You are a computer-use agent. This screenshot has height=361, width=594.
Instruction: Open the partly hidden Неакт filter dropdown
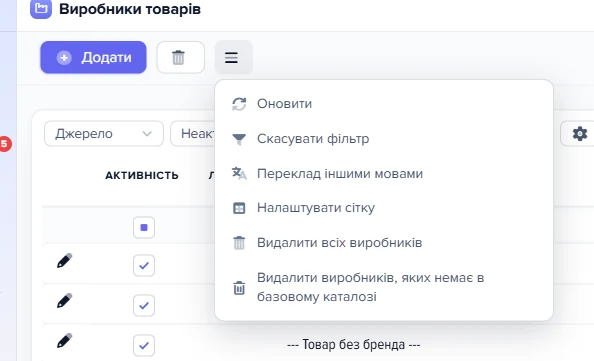tap(193, 134)
